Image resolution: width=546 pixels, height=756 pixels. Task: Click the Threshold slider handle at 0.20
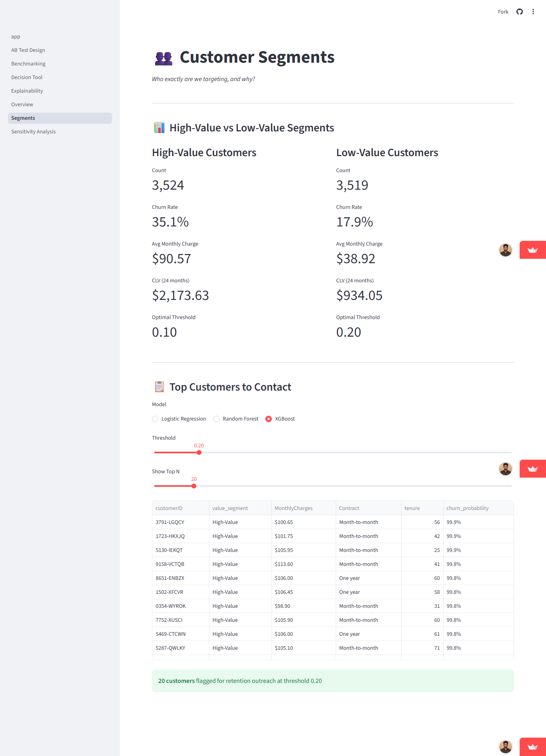click(199, 452)
